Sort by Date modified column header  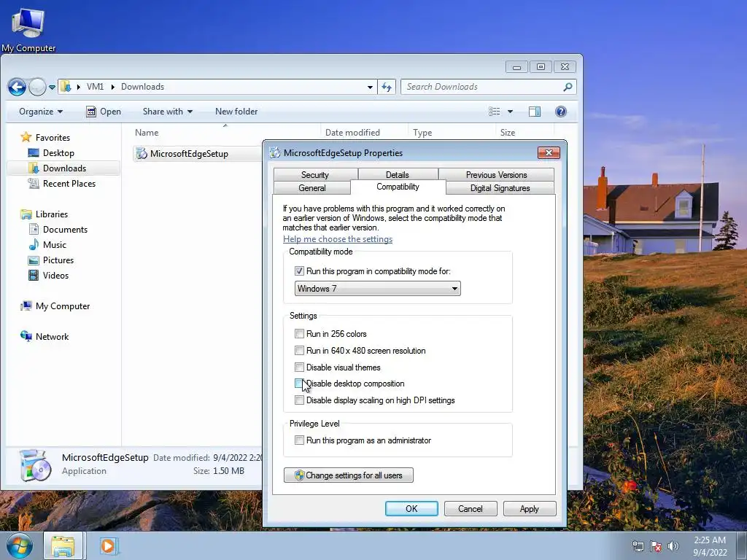[x=365, y=133]
